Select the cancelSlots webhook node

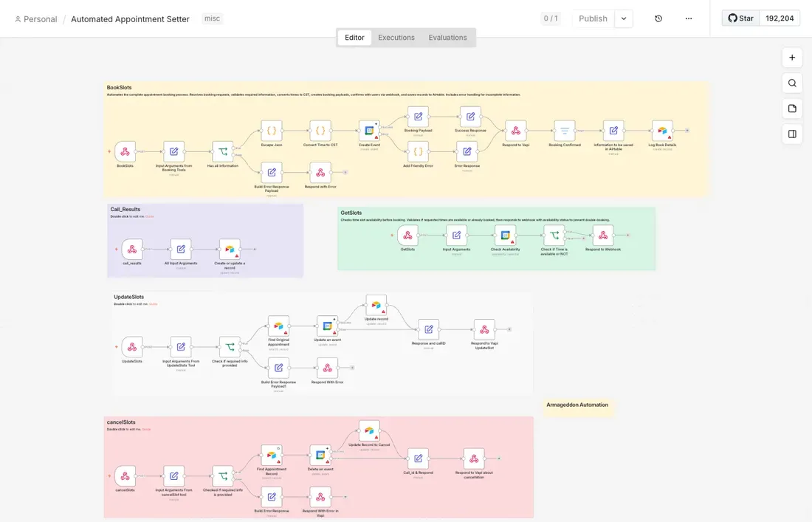pyautogui.click(x=125, y=476)
